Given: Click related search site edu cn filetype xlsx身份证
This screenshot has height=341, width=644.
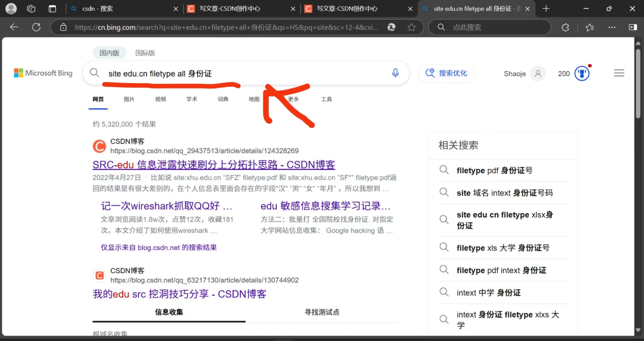Looking at the screenshot, I should tap(503, 220).
